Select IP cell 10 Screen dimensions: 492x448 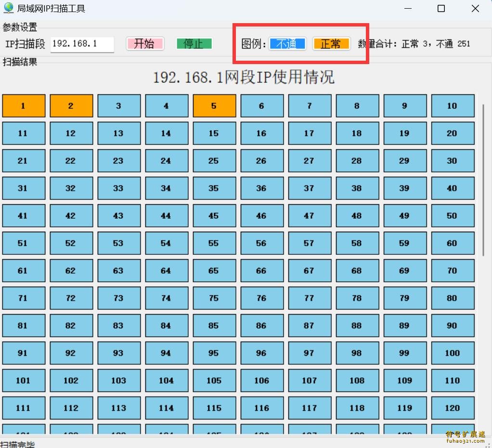[453, 106]
